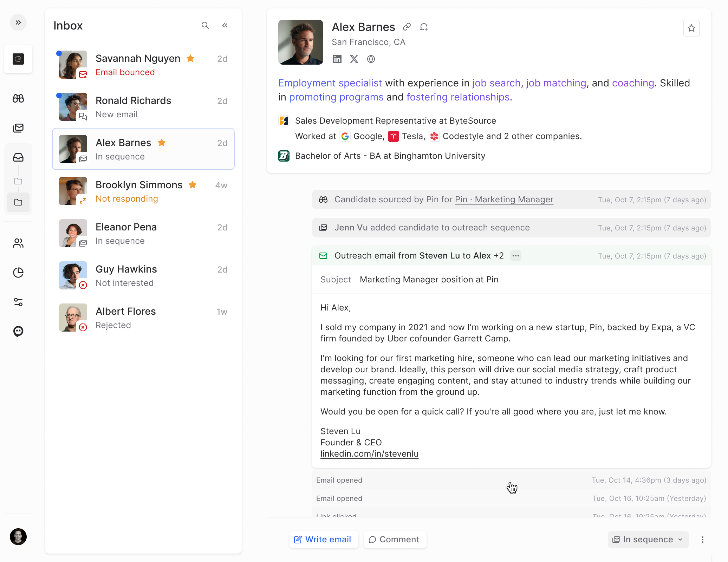The width and height of the screenshot is (728, 562).
Task: Open the inbox tray icon in sidebar
Action: click(x=18, y=157)
